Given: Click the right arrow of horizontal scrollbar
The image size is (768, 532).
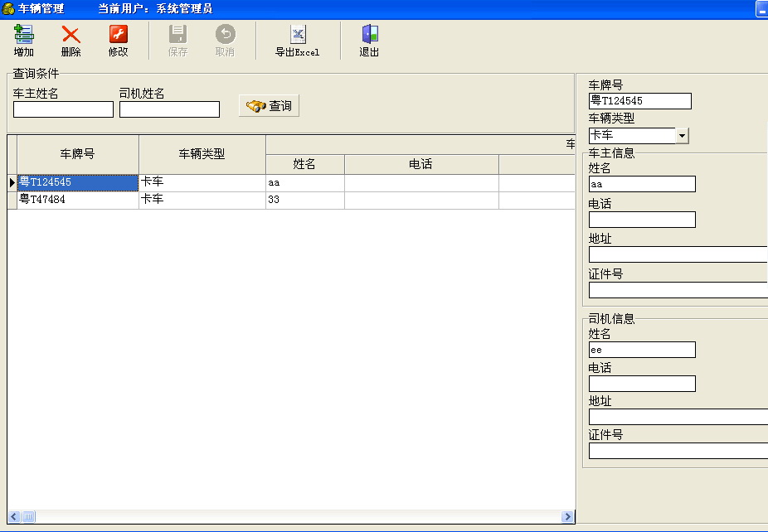Looking at the screenshot, I should click(569, 515).
